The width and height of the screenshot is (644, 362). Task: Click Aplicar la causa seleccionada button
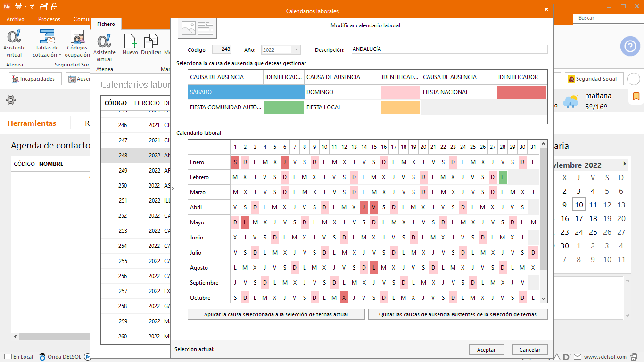[276, 314]
